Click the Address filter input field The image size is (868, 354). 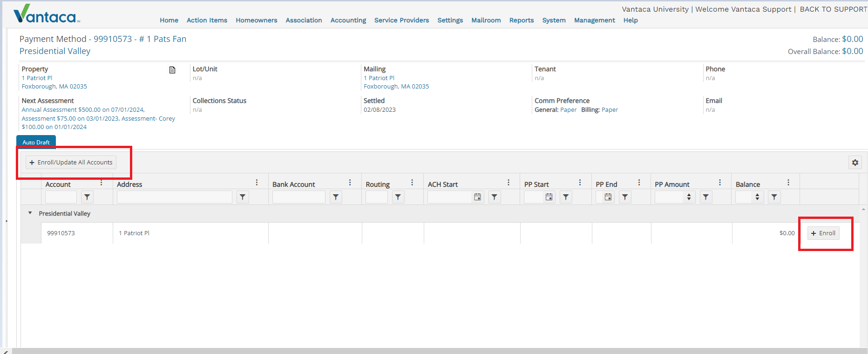click(x=175, y=197)
